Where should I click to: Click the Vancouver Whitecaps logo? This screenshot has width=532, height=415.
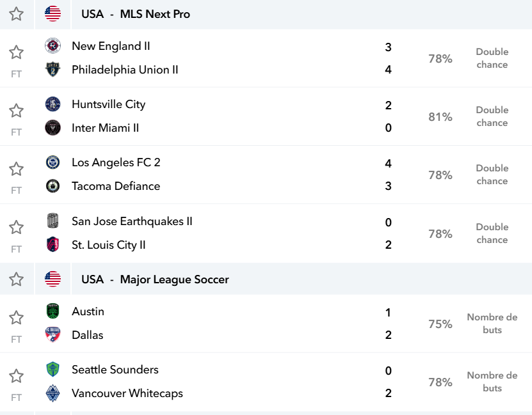click(52, 393)
